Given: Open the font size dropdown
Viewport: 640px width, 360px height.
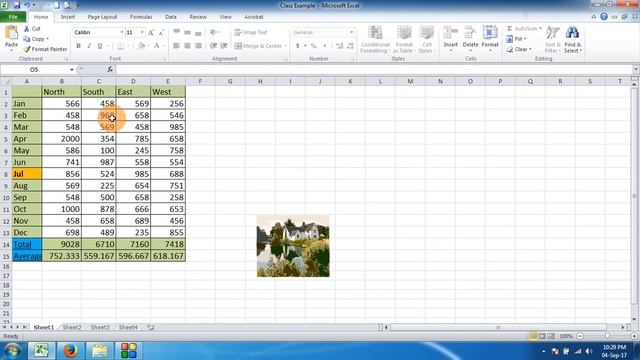Looking at the screenshot, I should click(x=142, y=32).
